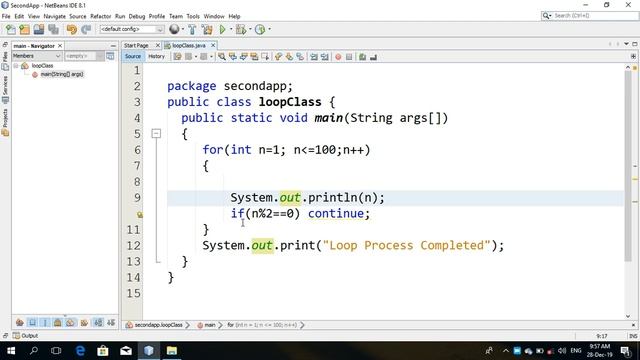Open the Output panel
Screen dimensions: 640x360
[25, 336]
